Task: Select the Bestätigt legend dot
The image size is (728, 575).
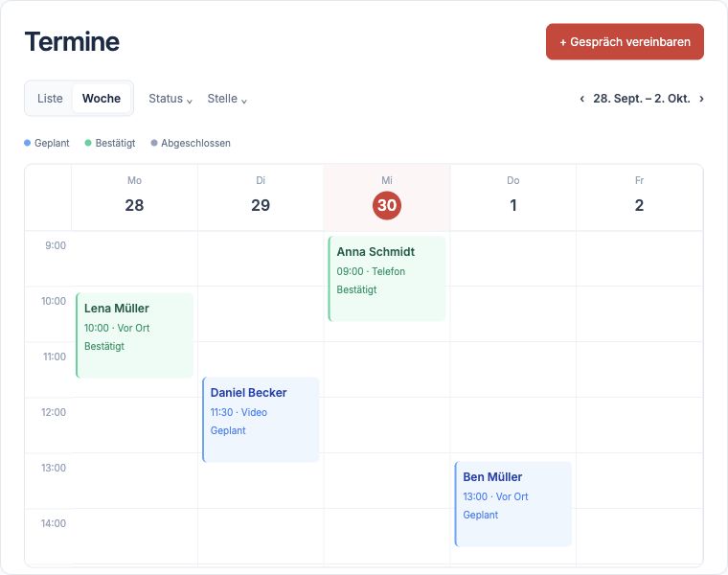Action: [x=88, y=143]
